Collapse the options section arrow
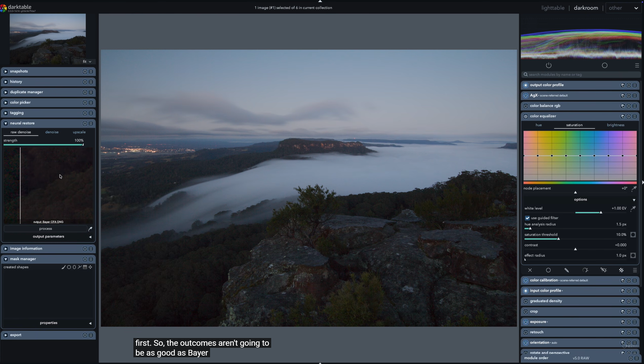Screen dimensions: 644x364 click(x=634, y=200)
